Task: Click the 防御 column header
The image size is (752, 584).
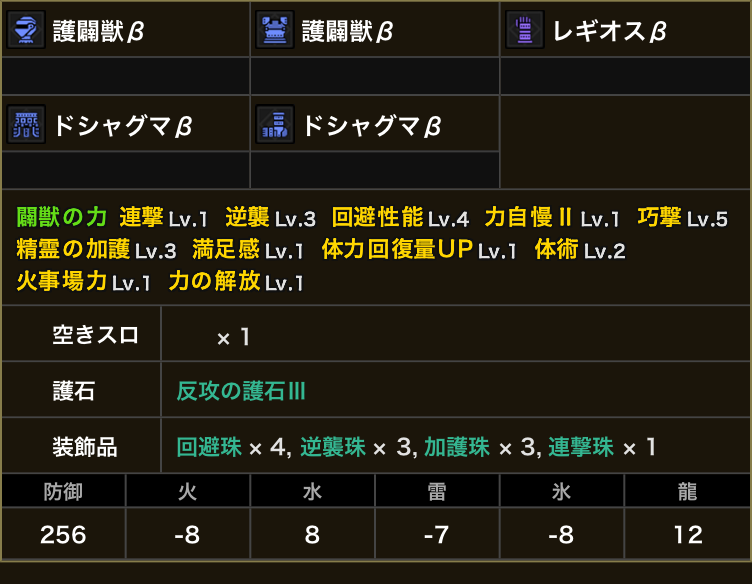Action: [63, 491]
